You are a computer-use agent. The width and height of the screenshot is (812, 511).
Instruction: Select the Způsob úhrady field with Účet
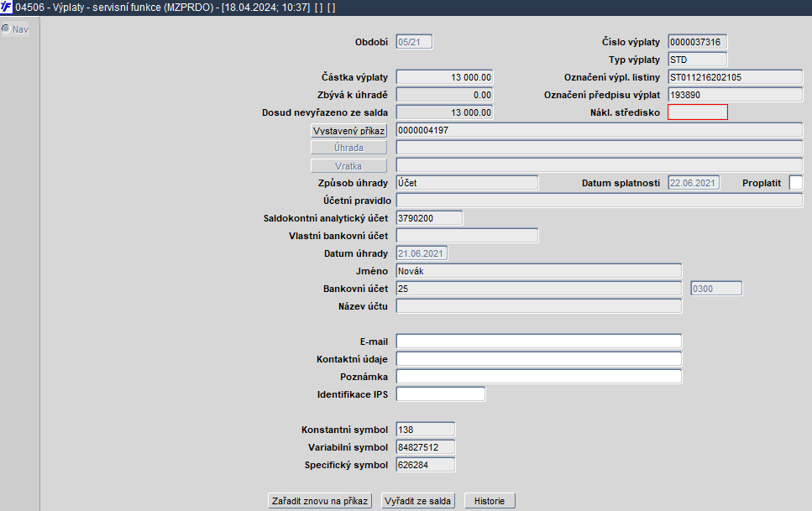tap(467, 183)
